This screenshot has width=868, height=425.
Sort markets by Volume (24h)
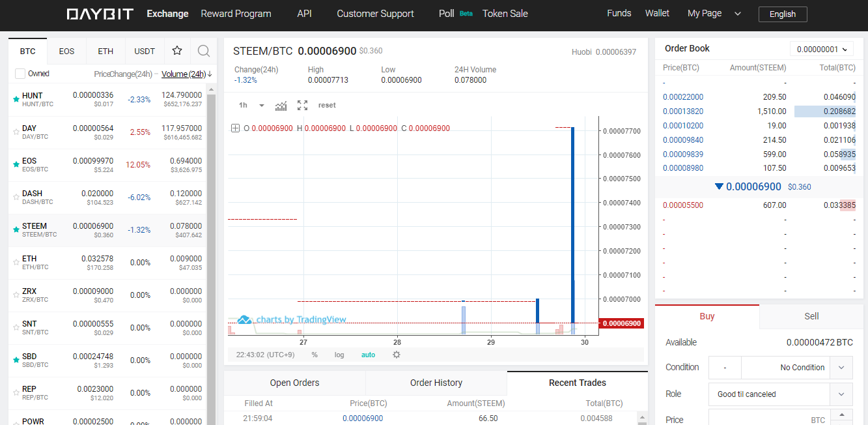pyautogui.click(x=186, y=74)
